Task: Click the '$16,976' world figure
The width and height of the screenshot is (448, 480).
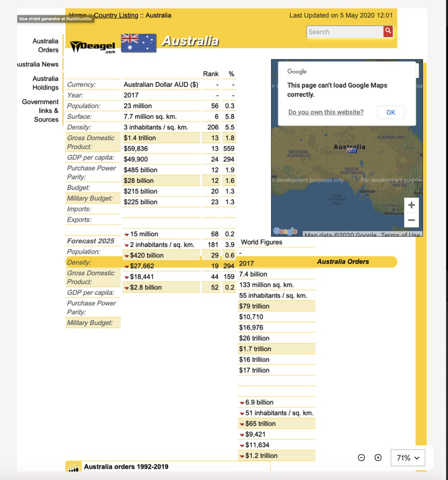Action: [251, 328]
